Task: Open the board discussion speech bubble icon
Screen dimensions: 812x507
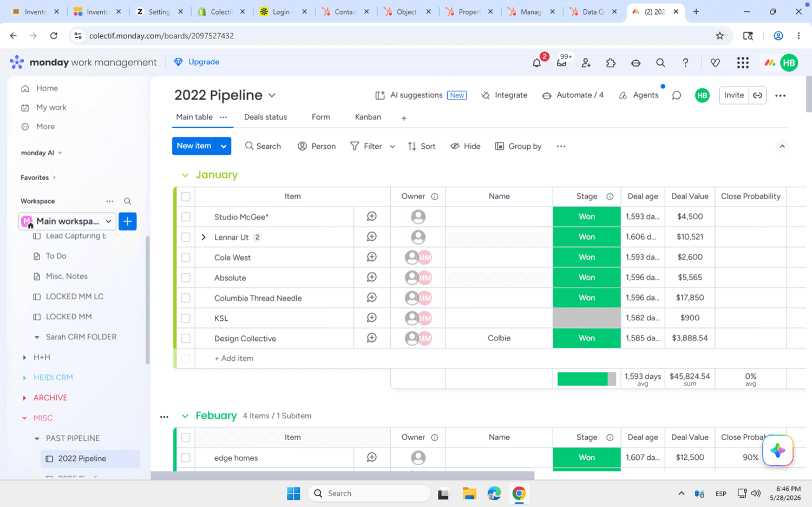Action: point(677,95)
